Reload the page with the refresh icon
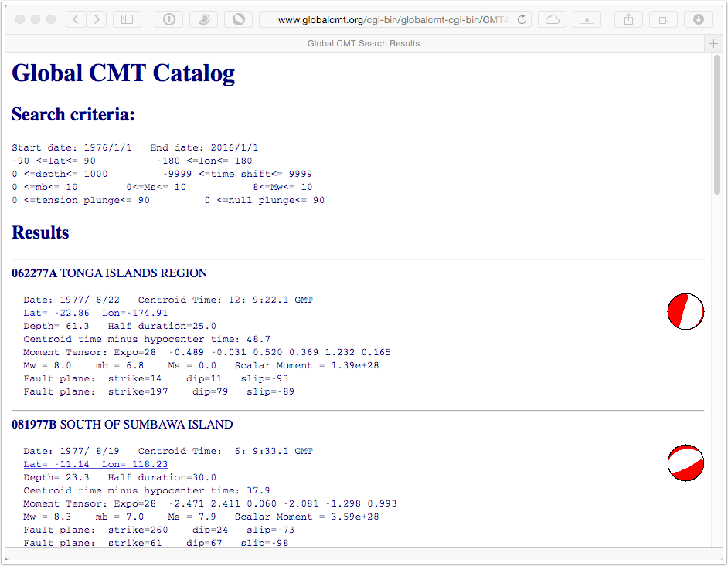This screenshot has height=566, width=728. coord(522,19)
